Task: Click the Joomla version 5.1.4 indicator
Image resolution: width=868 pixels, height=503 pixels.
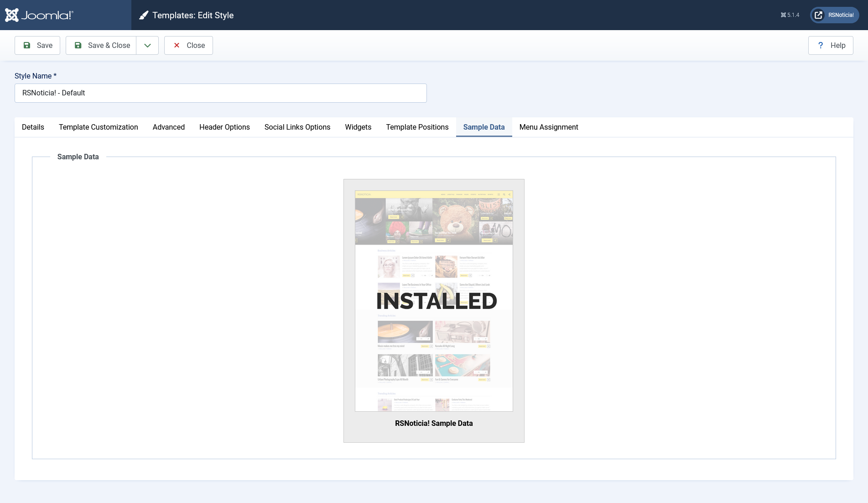Action: [790, 15]
